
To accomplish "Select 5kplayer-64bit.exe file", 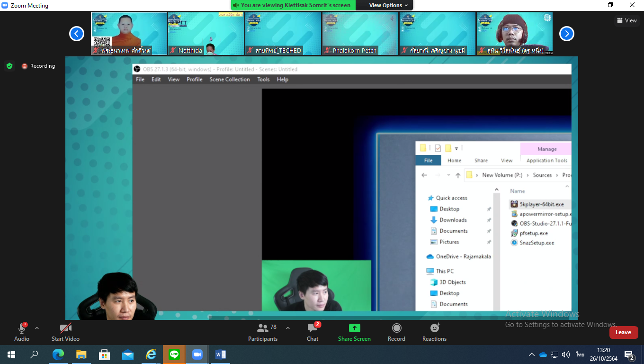I will pyautogui.click(x=541, y=204).
